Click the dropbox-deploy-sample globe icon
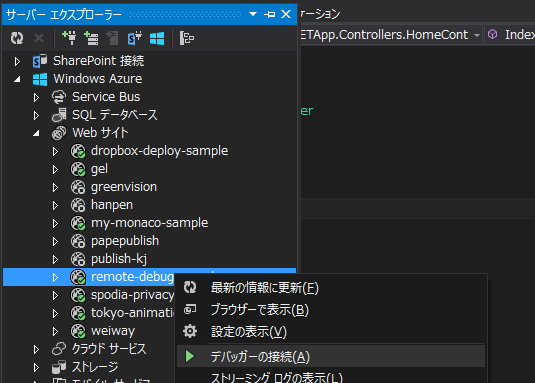Viewport: 535px width, 383px height. pos(78,151)
